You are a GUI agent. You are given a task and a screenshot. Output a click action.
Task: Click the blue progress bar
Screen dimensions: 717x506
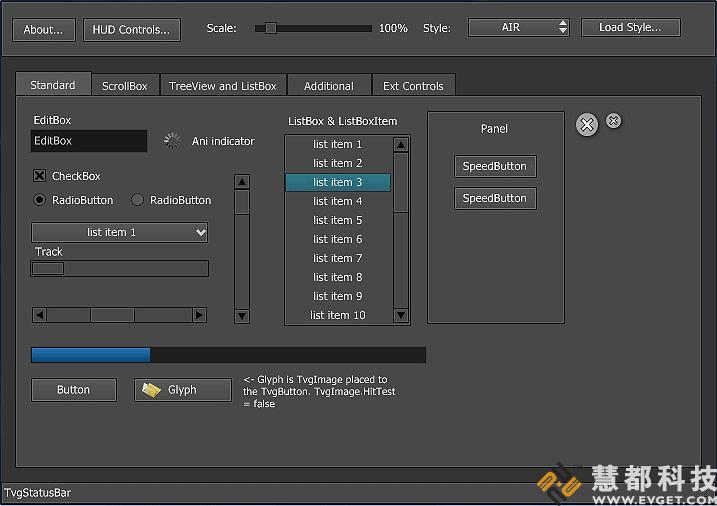click(x=228, y=355)
